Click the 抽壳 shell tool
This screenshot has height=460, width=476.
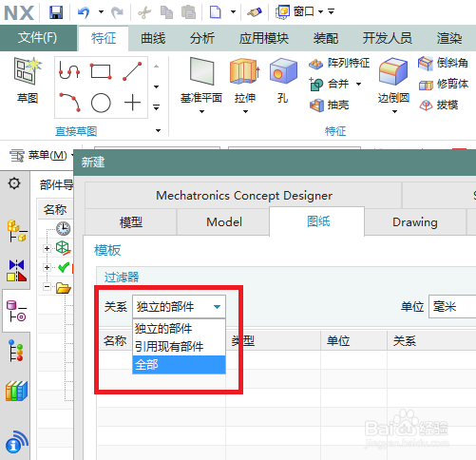(x=329, y=105)
